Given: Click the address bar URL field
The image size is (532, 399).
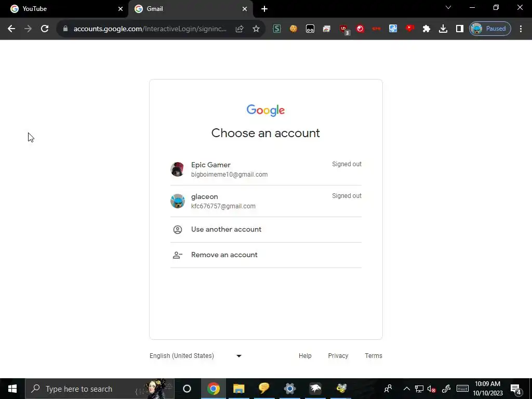Looking at the screenshot, I should click(x=150, y=29).
